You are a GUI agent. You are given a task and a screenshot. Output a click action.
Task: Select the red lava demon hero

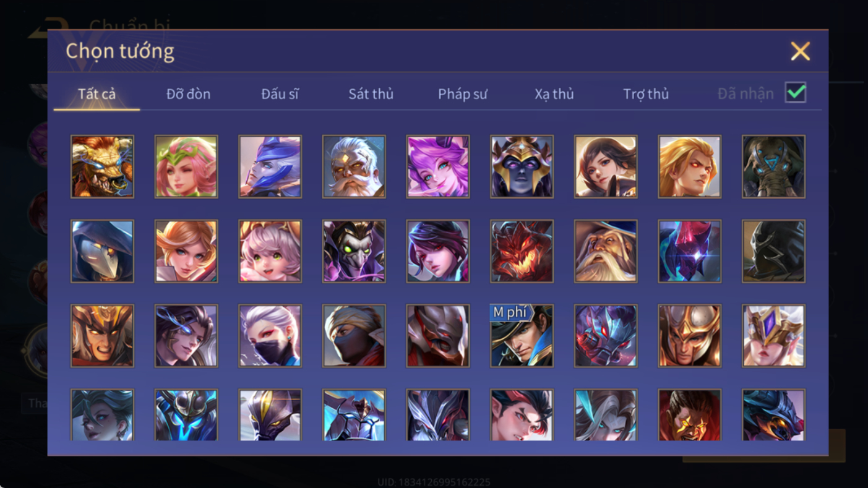tap(522, 252)
